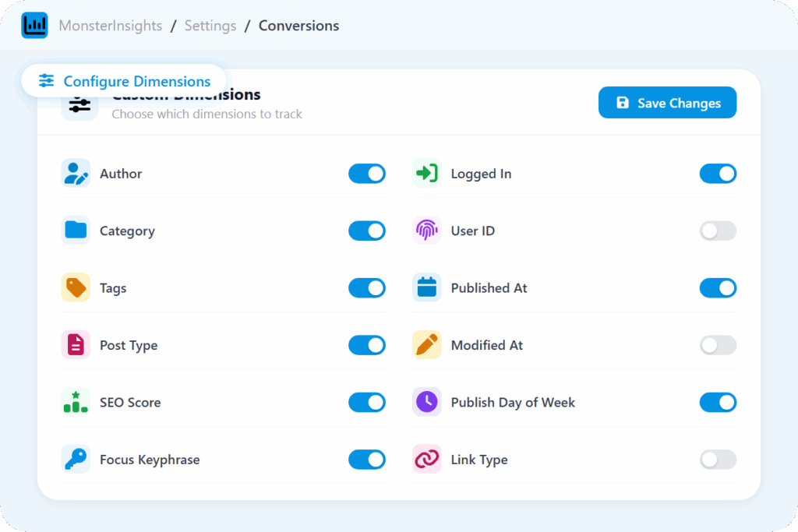The height and width of the screenshot is (532, 798).
Task: Click the Publish Day of Week clock icon
Action: [x=426, y=403]
